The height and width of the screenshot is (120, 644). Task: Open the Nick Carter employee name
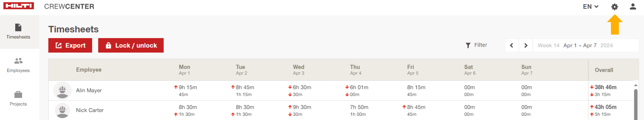click(90, 110)
